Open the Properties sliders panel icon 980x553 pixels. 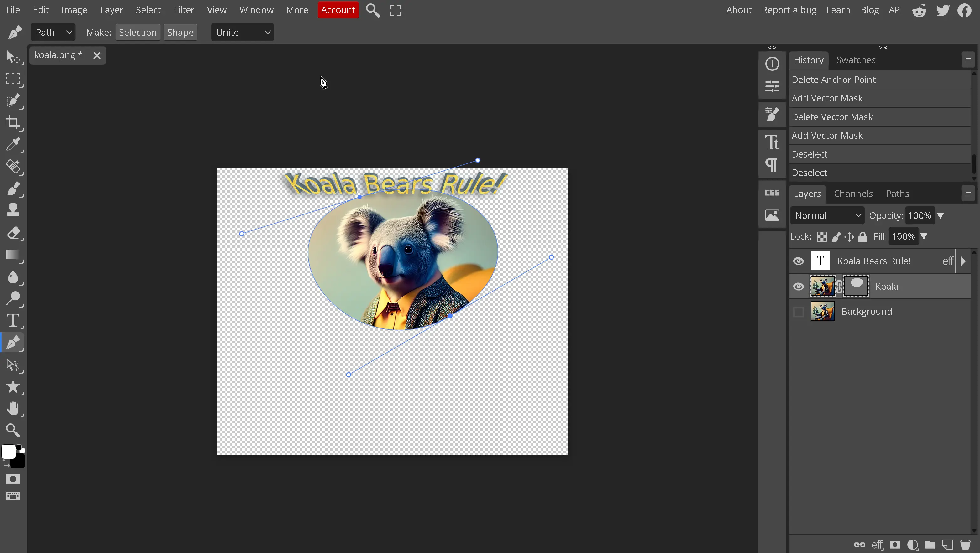point(772,86)
